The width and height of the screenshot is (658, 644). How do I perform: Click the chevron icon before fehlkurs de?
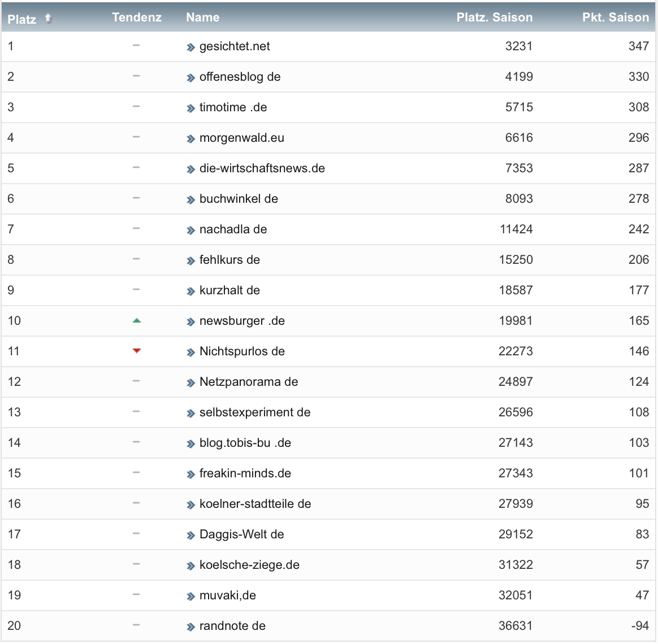[x=191, y=261]
